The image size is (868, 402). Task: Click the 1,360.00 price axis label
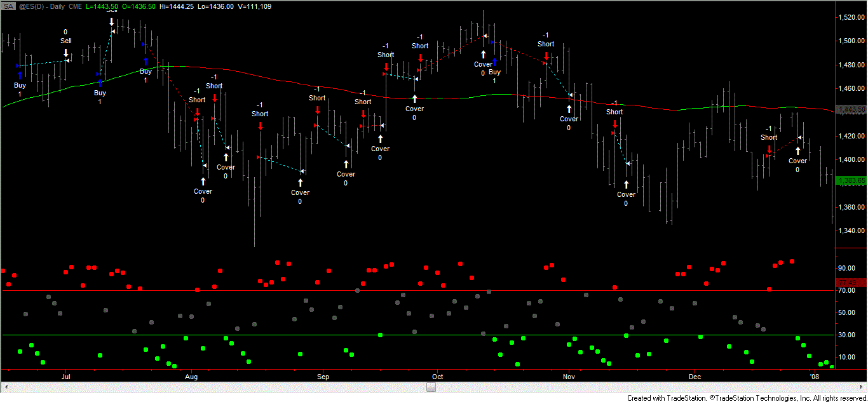(851, 208)
